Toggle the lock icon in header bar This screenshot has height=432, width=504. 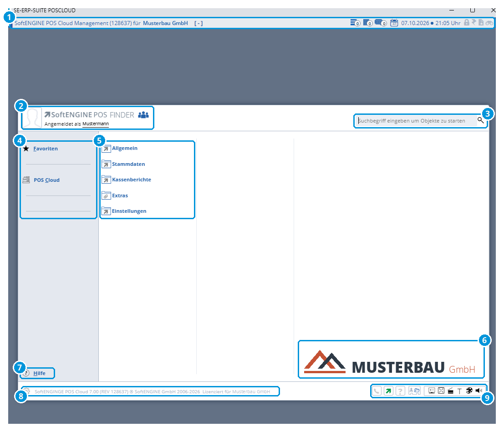click(x=466, y=22)
